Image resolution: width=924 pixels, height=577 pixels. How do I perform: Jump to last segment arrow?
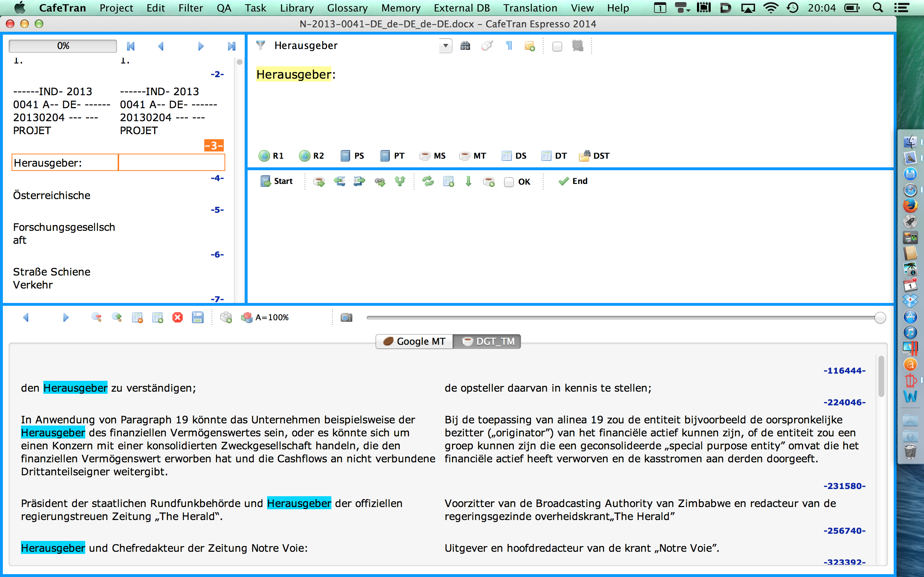(x=231, y=46)
